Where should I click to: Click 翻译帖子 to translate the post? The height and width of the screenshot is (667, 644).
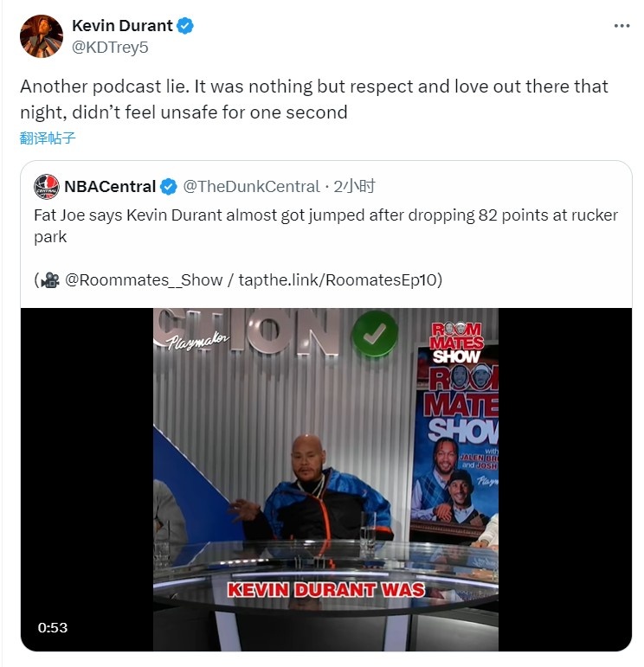pos(48,138)
